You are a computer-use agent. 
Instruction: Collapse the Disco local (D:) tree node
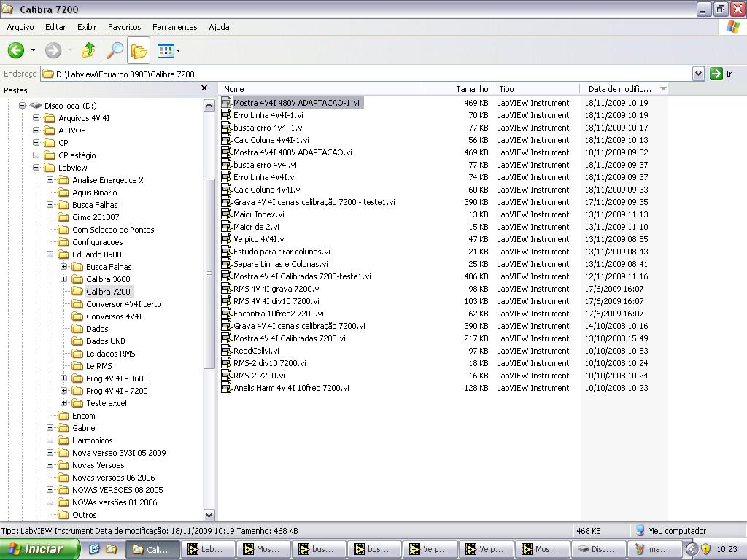click(x=22, y=105)
